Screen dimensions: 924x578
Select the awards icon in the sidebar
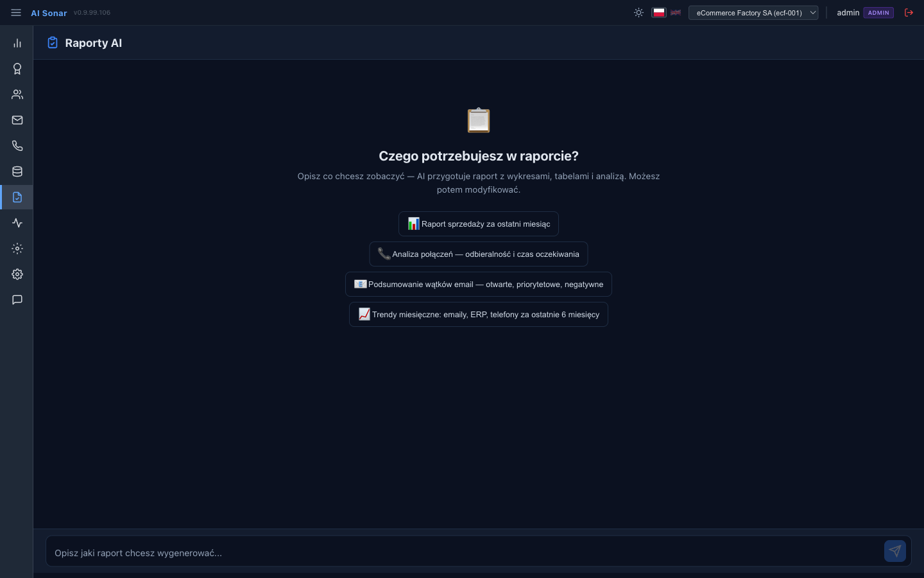tap(17, 69)
